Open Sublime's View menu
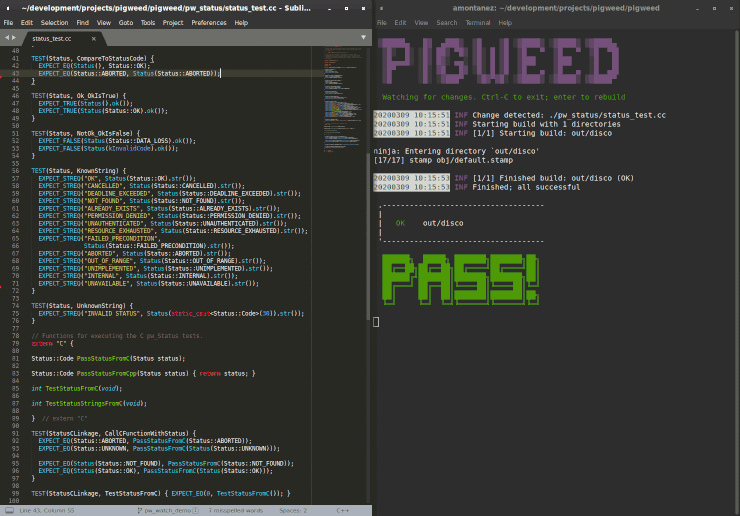The height and width of the screenshot is (516, 740). click(104, 23)
